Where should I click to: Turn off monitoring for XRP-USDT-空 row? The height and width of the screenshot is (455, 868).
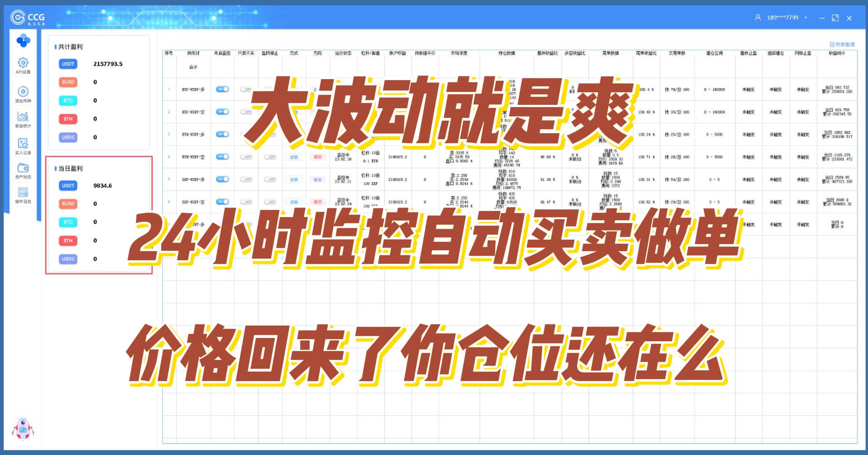click(222, 202)
